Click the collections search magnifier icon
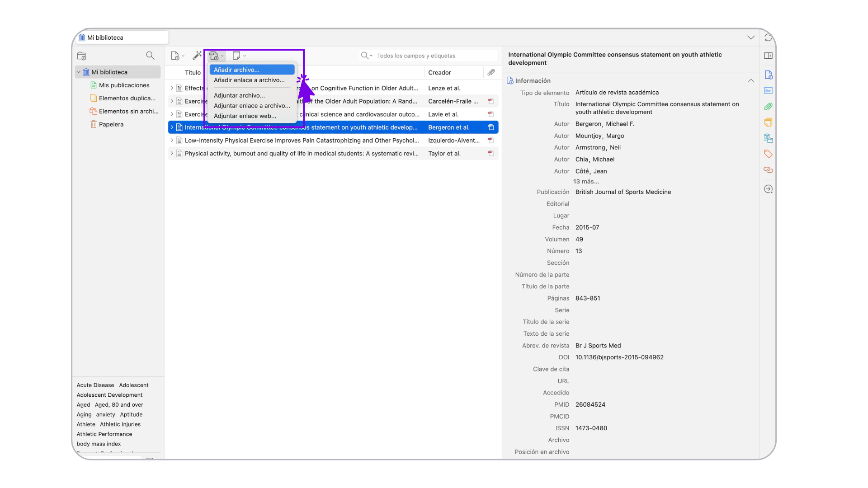 pos(150,56)
